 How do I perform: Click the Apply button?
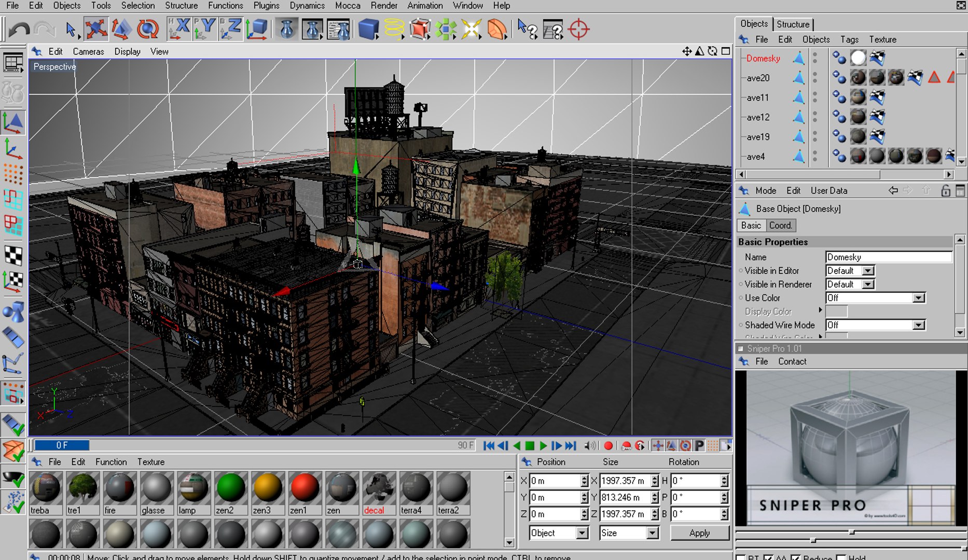pos(699,533)
